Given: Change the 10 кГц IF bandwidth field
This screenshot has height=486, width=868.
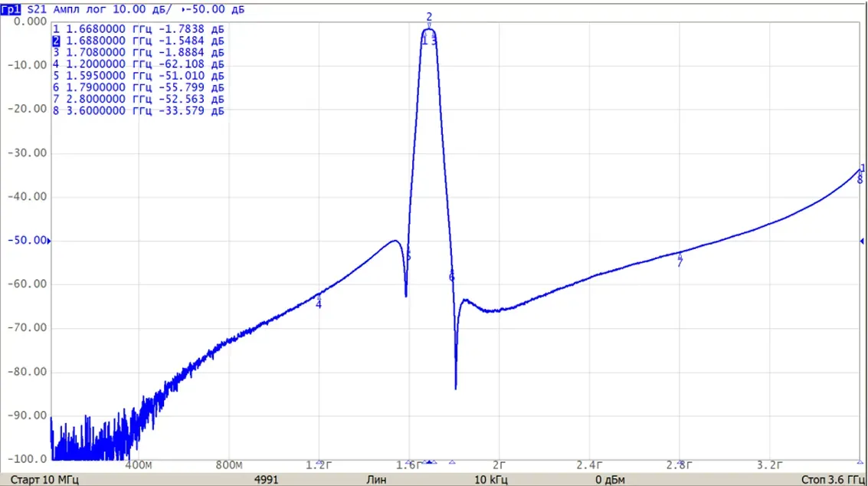Looking at the screenshot, I should pos(490,479).
